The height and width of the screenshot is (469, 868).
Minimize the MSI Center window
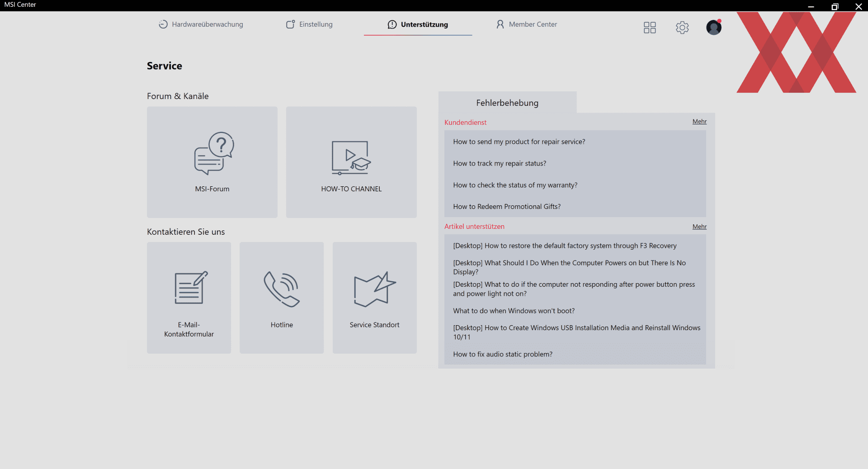(811, 6)
